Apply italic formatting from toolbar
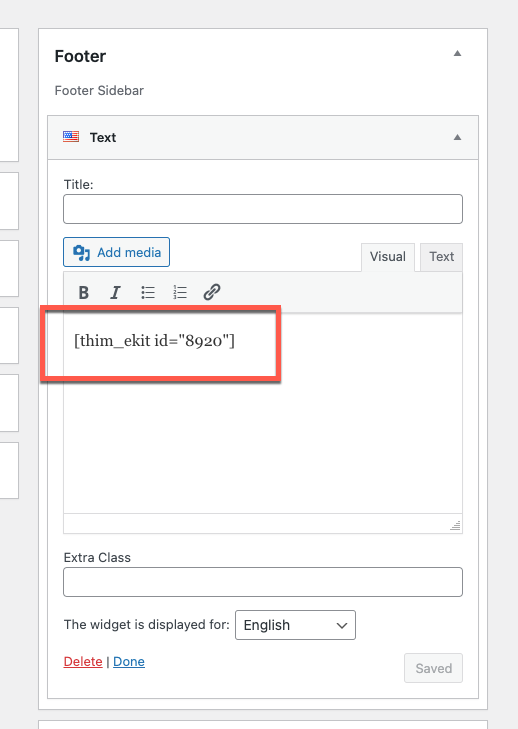 point(115,292)
